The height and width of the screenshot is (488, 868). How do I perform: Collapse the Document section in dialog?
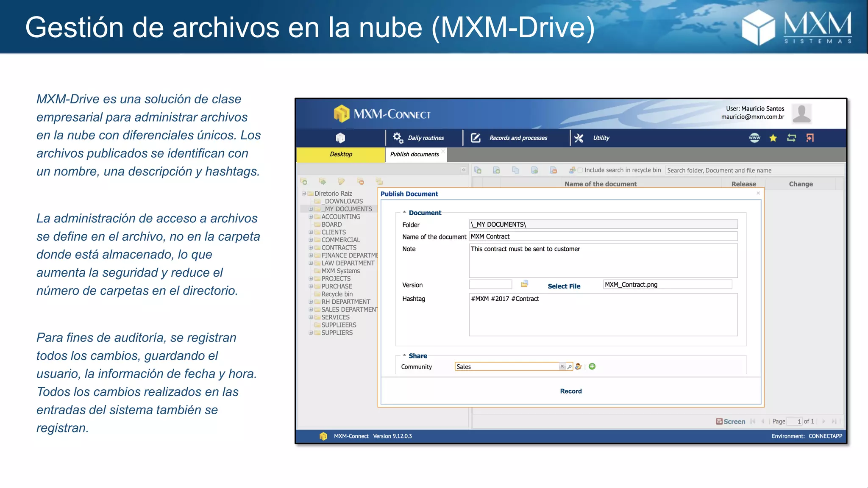(404, 212)
